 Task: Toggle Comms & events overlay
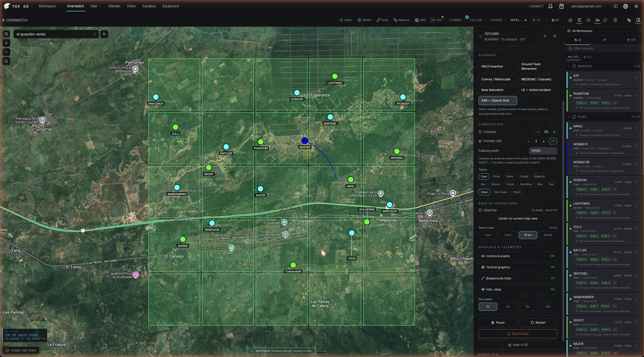[x=518, y=256]
